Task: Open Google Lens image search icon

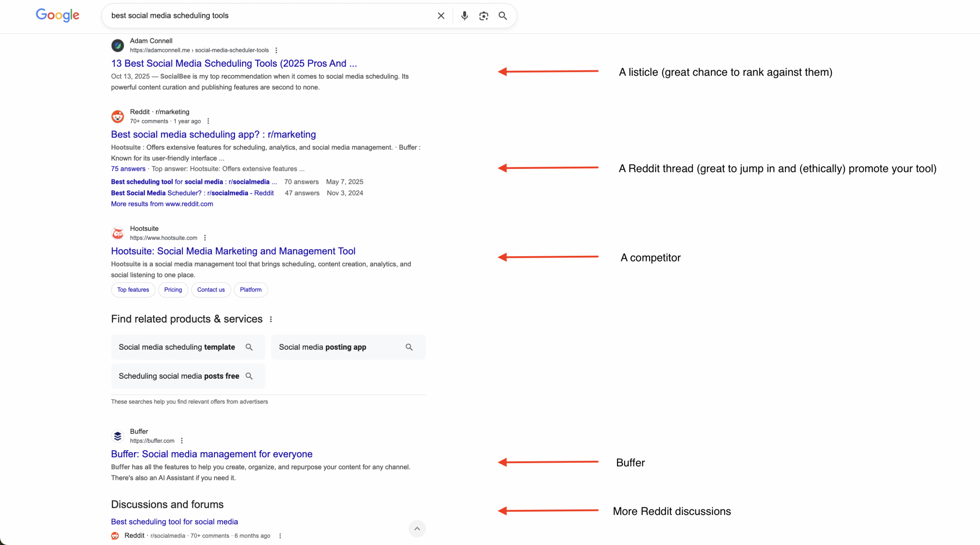Action: pos(483,16)
